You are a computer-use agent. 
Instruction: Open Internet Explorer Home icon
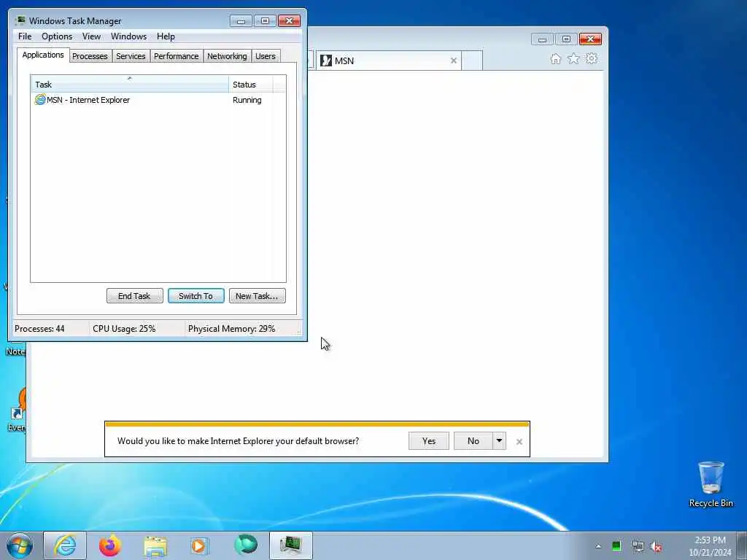click(555, 58)
